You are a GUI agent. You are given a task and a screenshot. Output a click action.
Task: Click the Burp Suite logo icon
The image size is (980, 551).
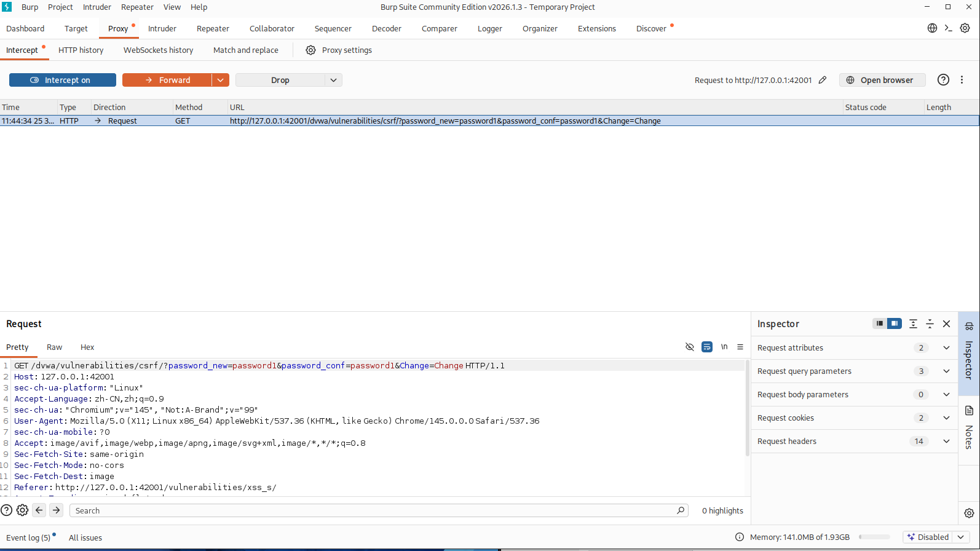[7, 7]
